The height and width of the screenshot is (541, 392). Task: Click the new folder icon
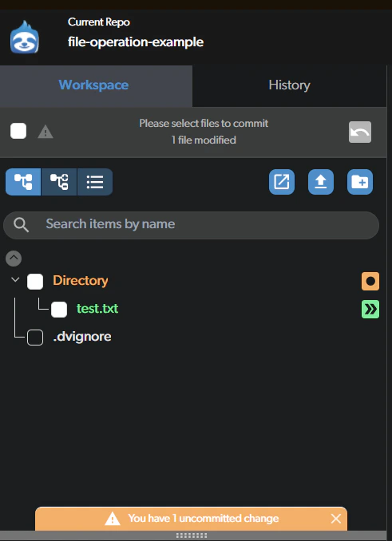click(360, 182)
